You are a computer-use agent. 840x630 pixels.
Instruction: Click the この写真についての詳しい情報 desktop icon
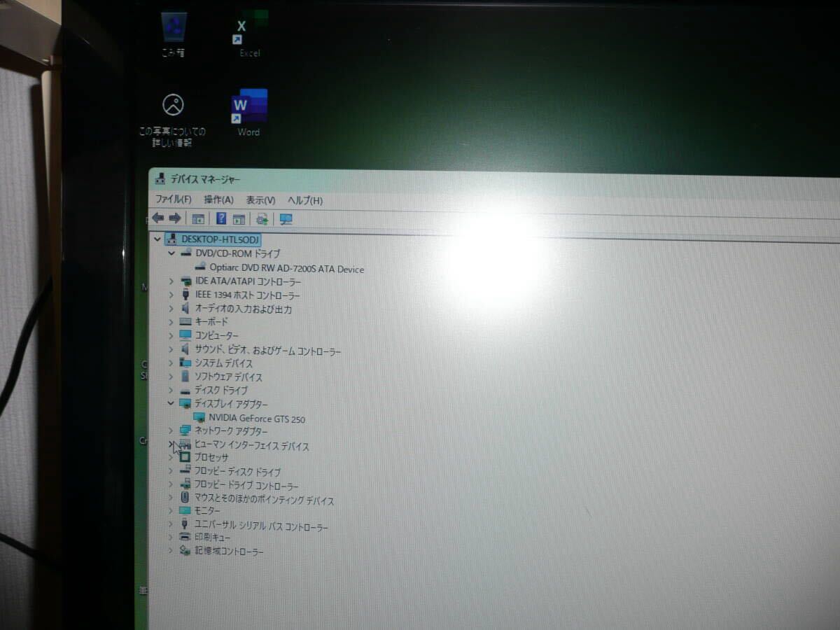coord(173,120)
